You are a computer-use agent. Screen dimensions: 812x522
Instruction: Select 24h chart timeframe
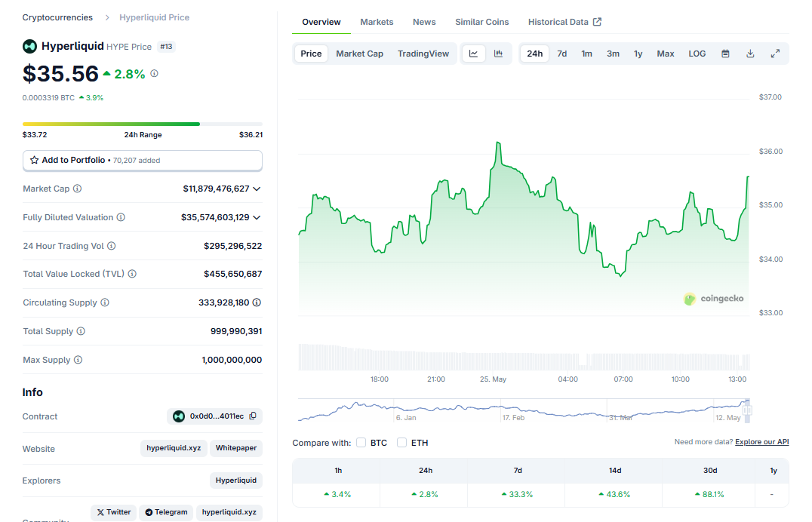[x=535, y=54]
